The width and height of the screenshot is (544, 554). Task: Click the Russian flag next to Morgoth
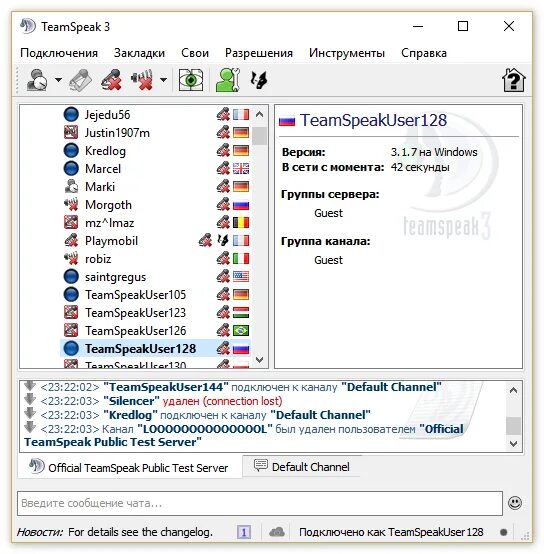[x=241, y=205]
